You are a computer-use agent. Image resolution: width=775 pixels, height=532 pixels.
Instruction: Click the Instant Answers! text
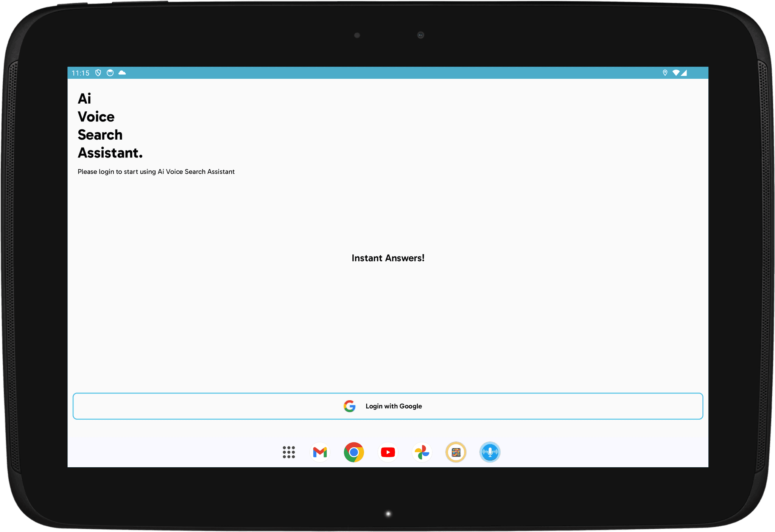tap(388, 258)
